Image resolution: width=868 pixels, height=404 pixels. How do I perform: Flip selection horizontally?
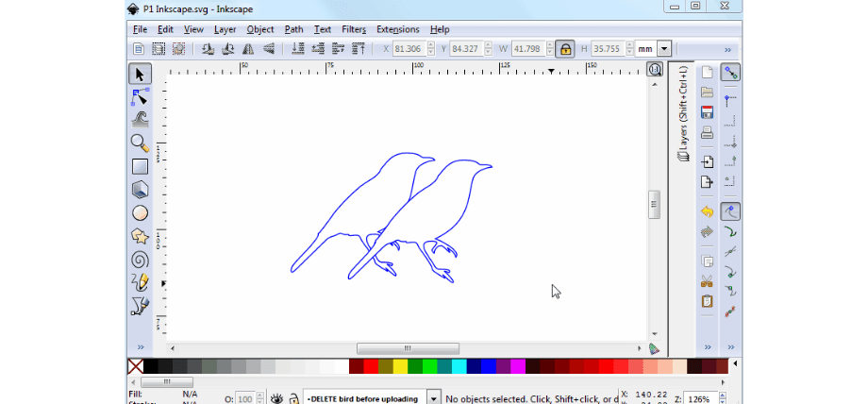point(248,49)
